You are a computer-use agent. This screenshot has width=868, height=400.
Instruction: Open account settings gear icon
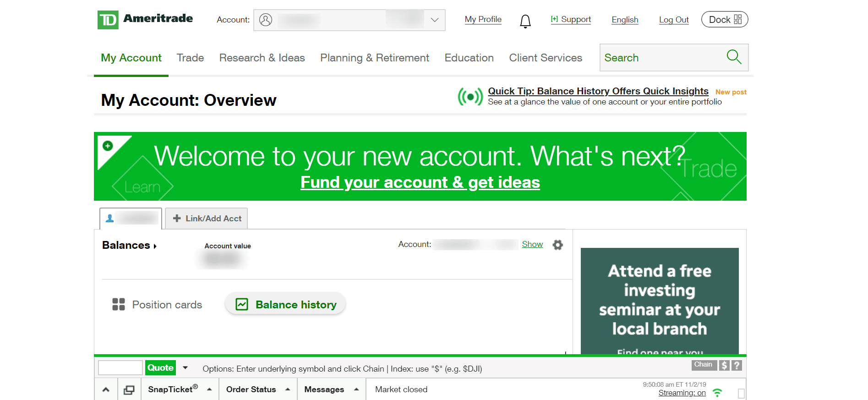(557, 245)
